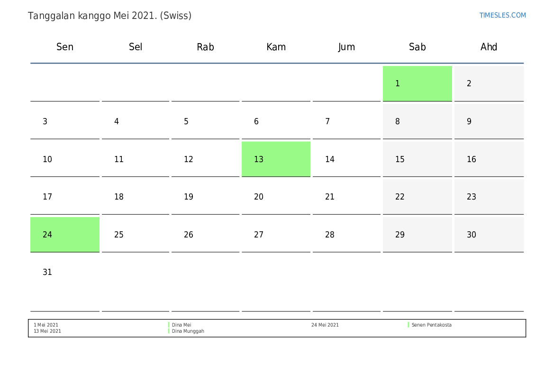Click date 31 in the calendar

point(47,272)
